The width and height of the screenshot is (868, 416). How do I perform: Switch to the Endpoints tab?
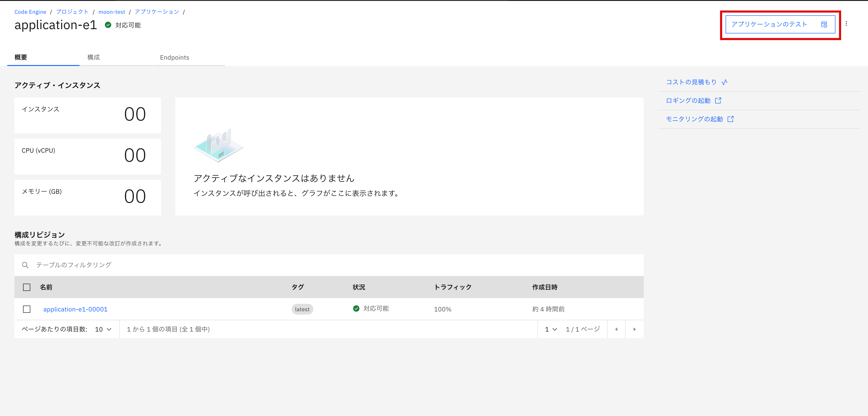pos(175,57)
